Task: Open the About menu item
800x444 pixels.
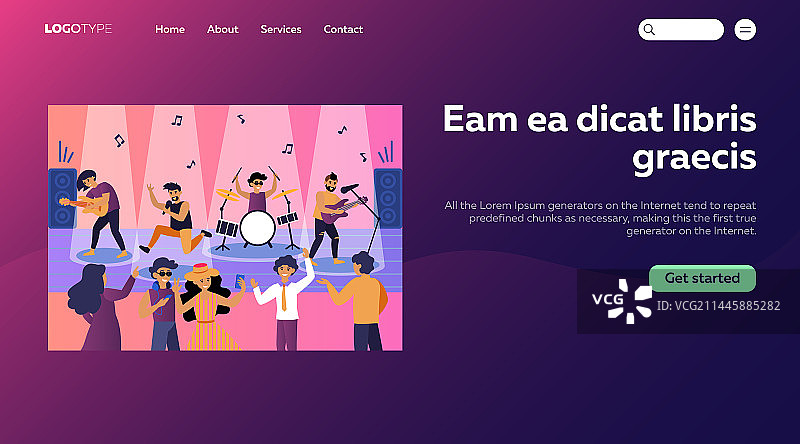Action: pyautogui.click(x=222, y=30)
